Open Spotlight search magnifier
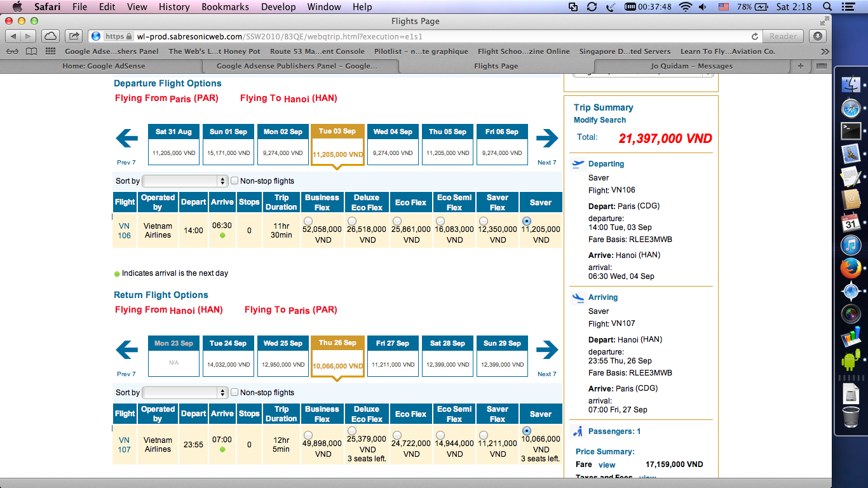The height and width of the screenshot is (488, 868). (828, 7)
